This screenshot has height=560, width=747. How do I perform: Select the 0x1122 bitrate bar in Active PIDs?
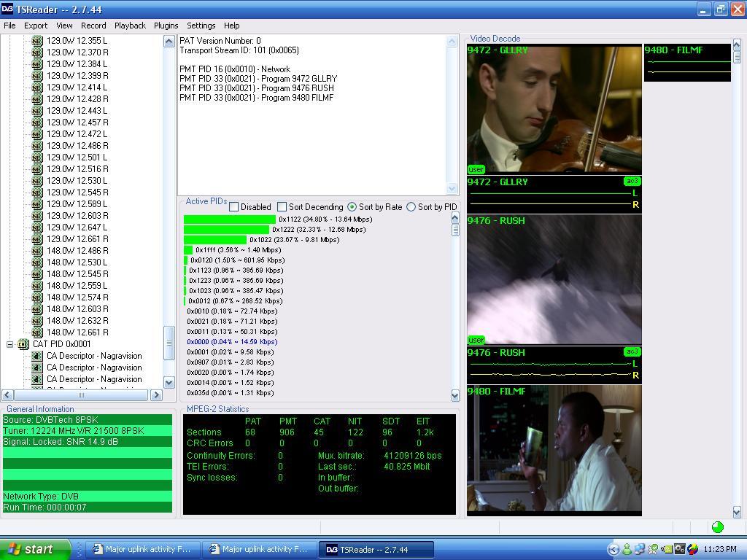(x=230, y=219)
